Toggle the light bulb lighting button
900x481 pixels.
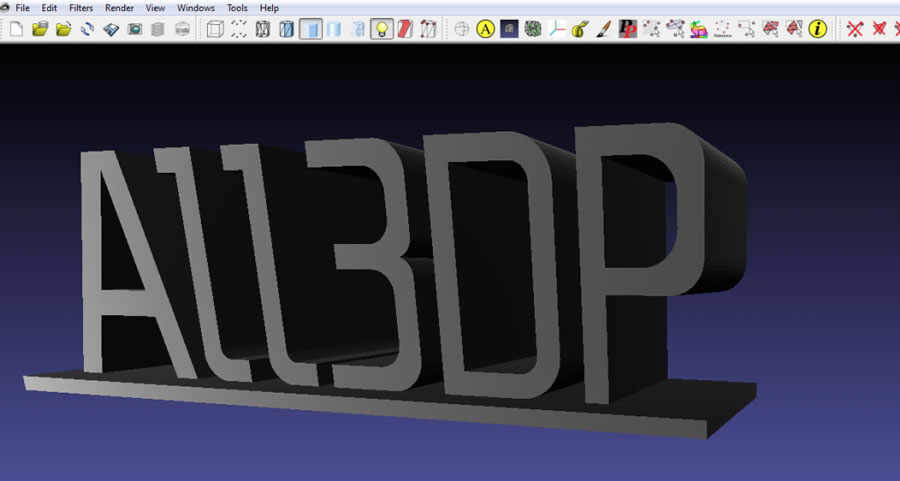click(382, 29)
